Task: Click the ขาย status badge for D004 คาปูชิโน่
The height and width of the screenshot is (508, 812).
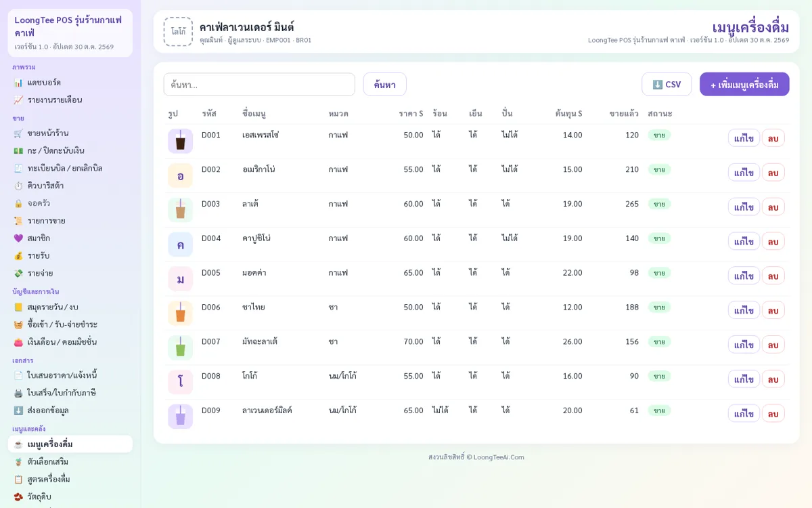Action: pyautogui.click(x=659, y=238)
